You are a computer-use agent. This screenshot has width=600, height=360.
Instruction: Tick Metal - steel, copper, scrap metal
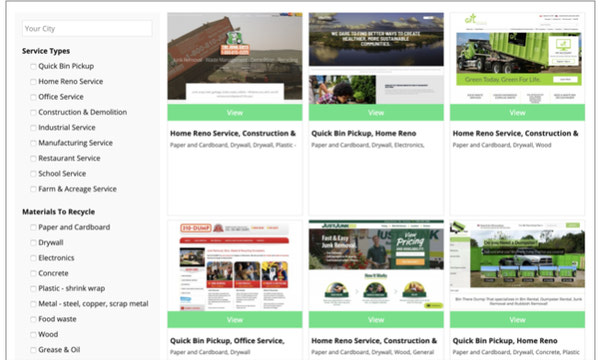point(33,304)
